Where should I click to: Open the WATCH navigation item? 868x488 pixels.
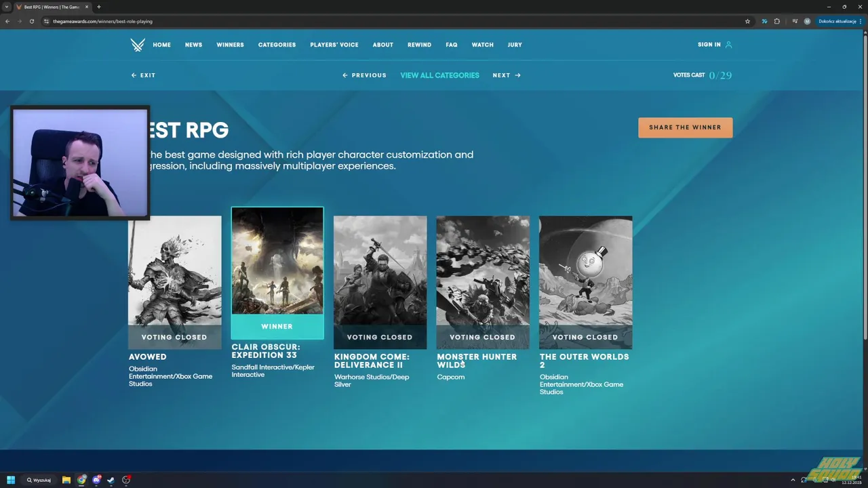point(483,45)
